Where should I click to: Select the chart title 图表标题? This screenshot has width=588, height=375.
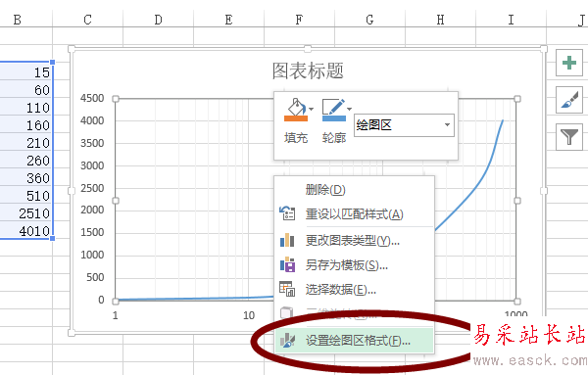coord(308,70)
